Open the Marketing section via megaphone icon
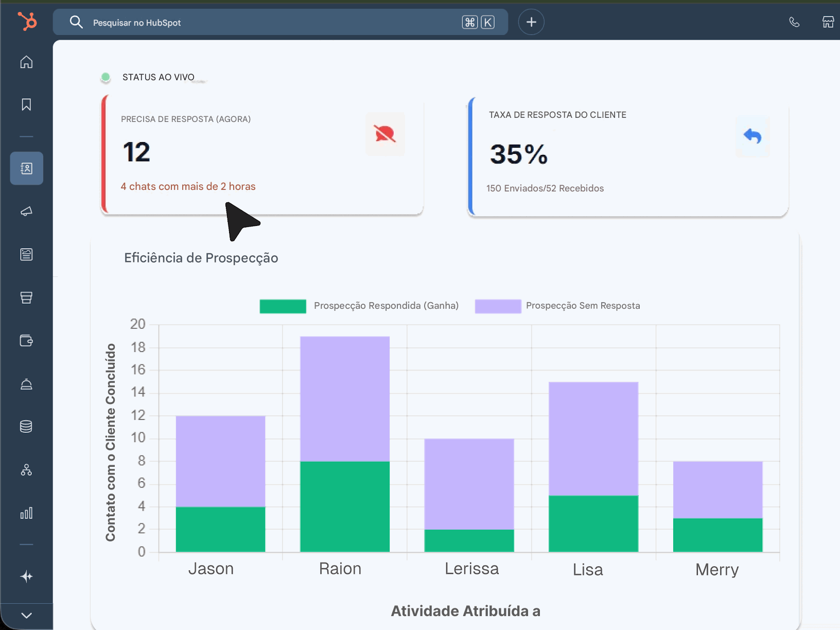Screen dimensions: 840x630 tap(26, 211)
